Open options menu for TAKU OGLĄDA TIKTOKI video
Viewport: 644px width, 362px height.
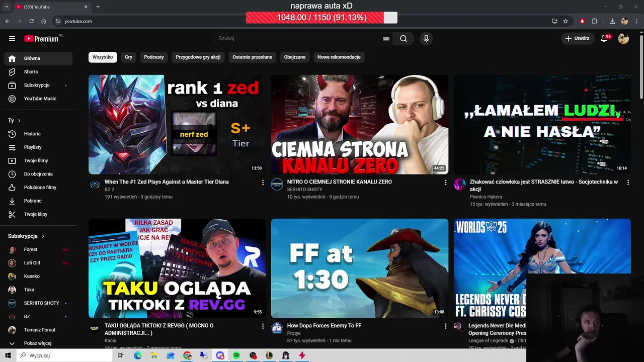(x=263, y=326)
